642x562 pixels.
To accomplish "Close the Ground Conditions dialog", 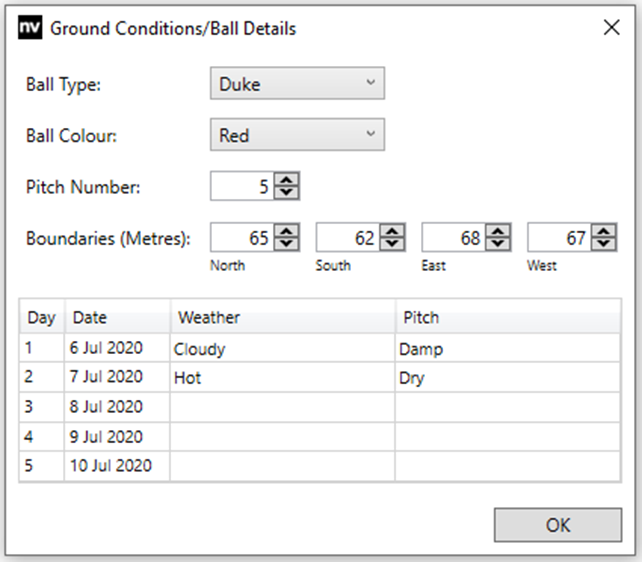I will 612,28.
